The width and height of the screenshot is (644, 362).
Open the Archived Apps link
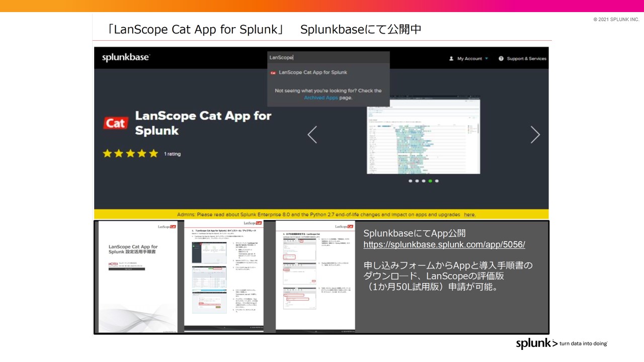tap(321, 98)
